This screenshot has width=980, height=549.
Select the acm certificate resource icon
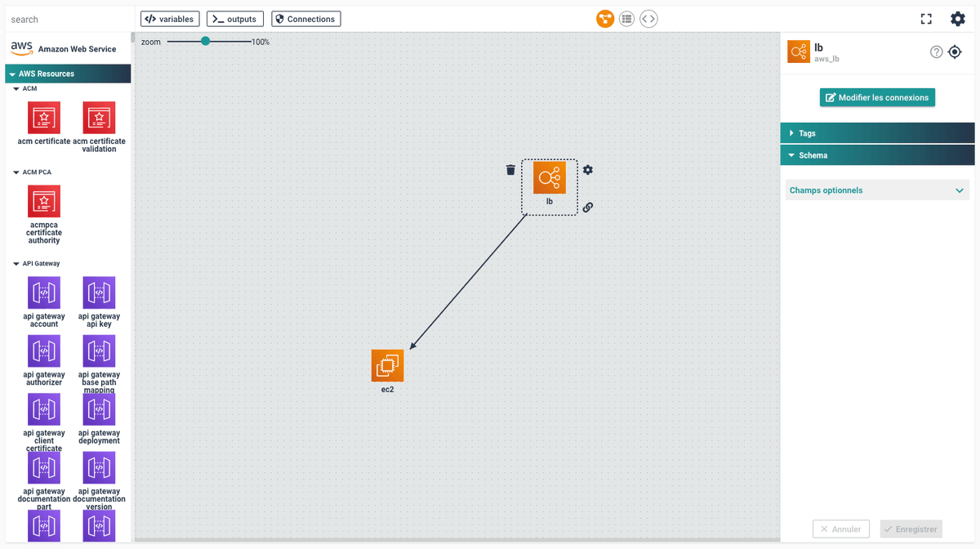click(43, 117)
